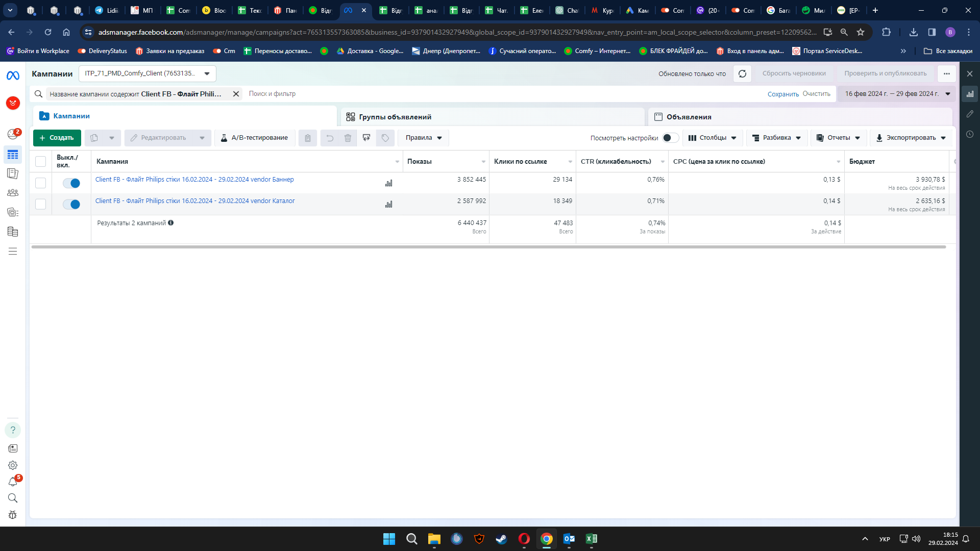Toggle off the Баннер campaign switch
Viewport: 980px width, 551px height.
[x=71, y=183]
